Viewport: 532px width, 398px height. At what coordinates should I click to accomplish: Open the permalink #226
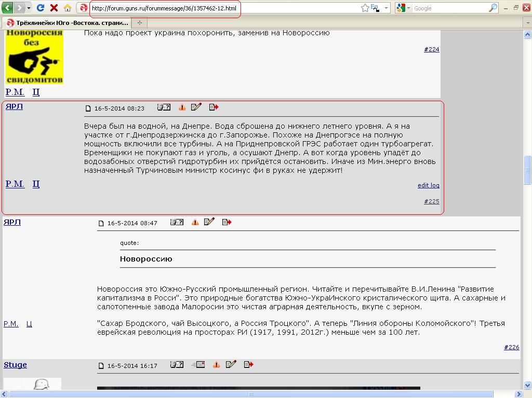tap(511, 348)
